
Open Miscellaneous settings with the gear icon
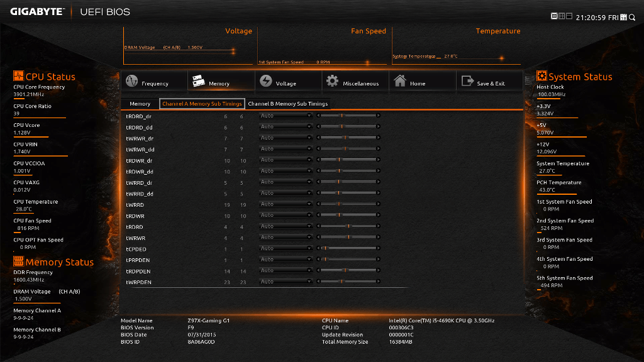coord(355,81)
